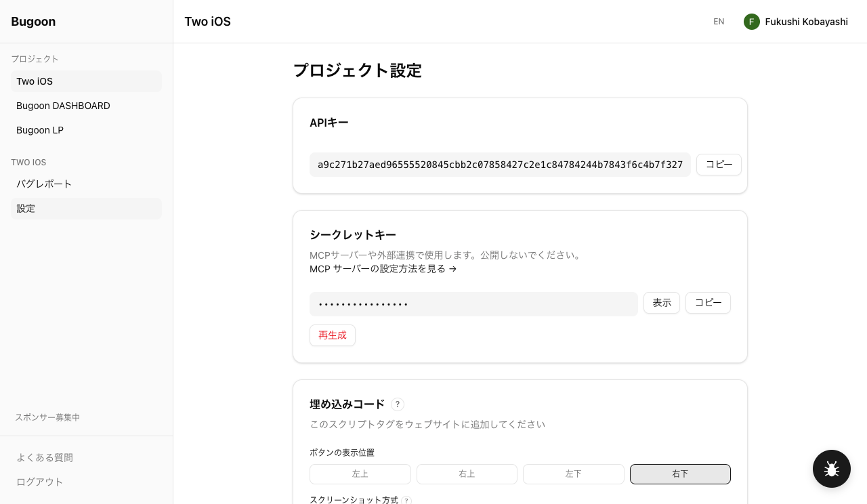Click the masked secret key field

[473, 304]
